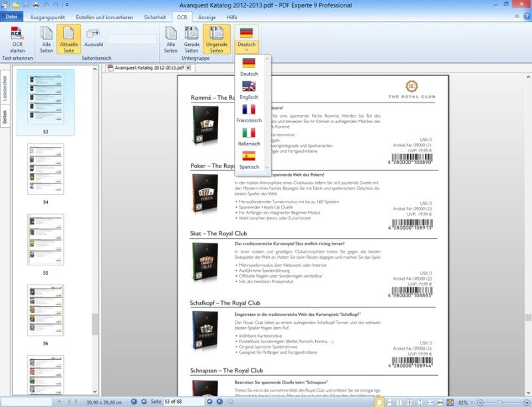Collapse the ribbon using the arrow
This screenshot has height=407, width=532.
click(517, 16)
